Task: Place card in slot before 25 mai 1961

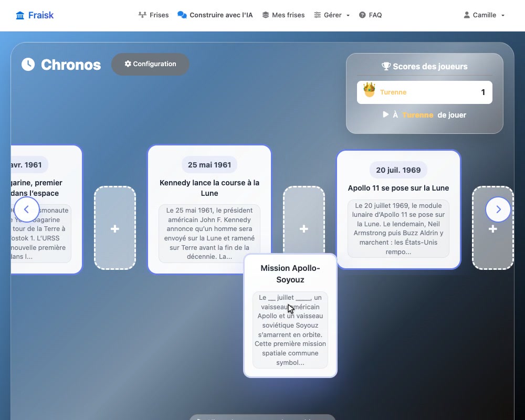Action: (115, 228)
